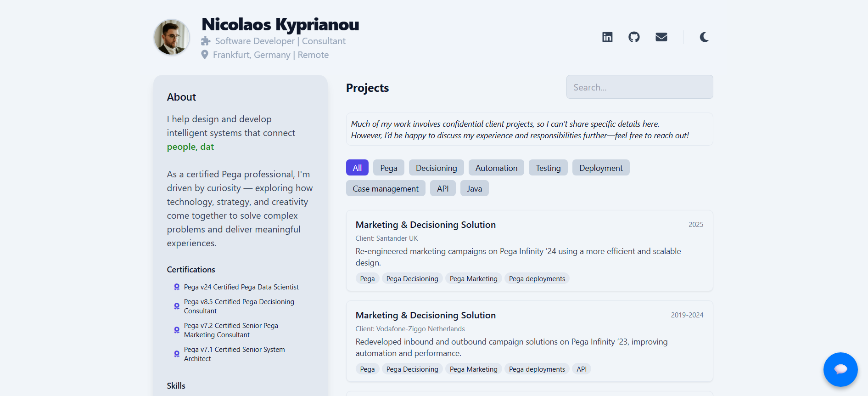Open the LinkedIn profile icon
This screenshot has width=868, height=396.
[607, 37]
